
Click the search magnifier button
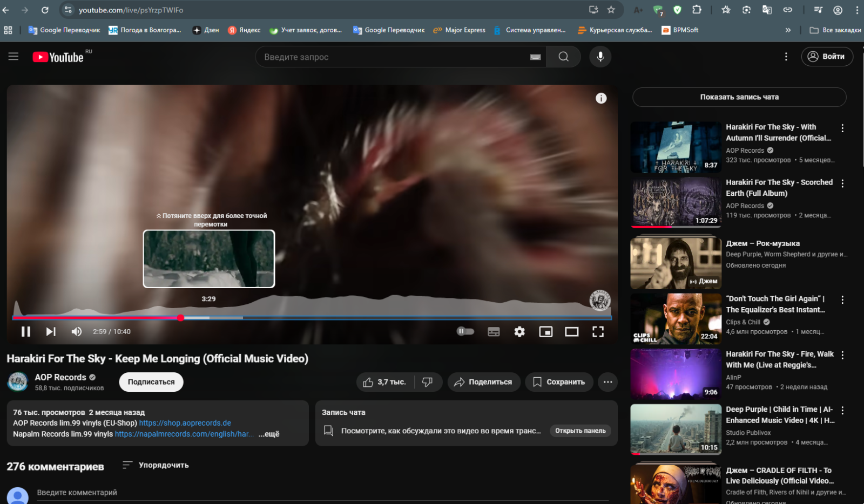pyautogui.click(x=563, y=57)
